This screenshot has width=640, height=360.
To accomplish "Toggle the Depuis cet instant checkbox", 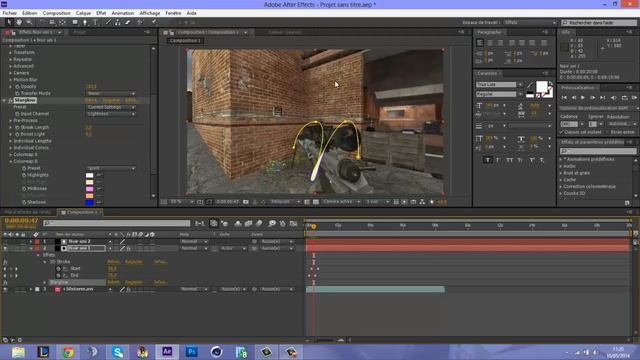I will pos(562,132).
